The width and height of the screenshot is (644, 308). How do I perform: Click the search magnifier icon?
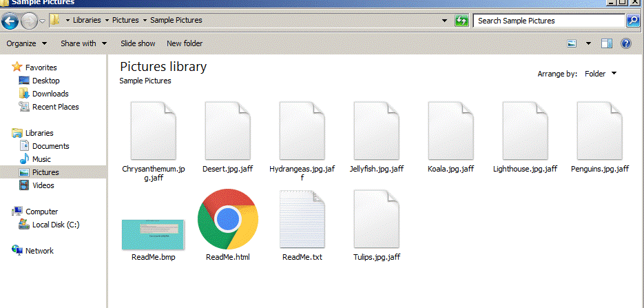tap(632, 21)
